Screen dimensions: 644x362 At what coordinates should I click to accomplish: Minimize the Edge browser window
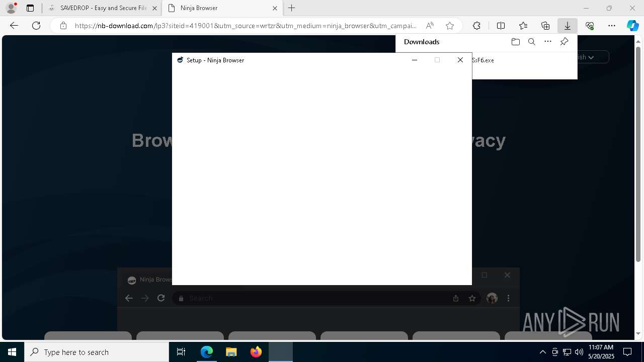pos(586,8)
